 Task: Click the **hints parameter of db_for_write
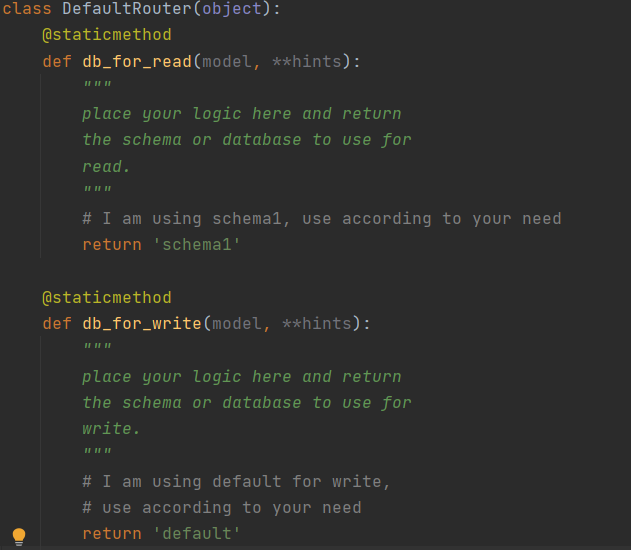click(x=321, y=324)
